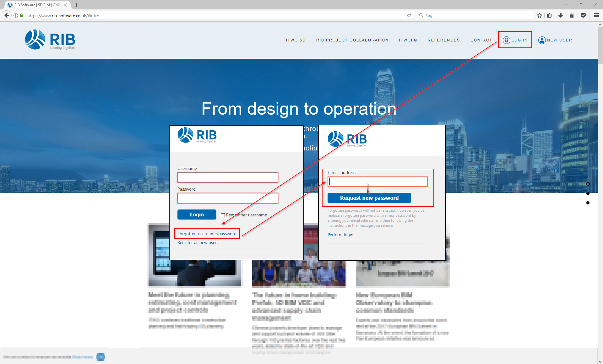Go to browser home page icon
Viewport: 603px width, 364px height.
click(x=572, y=15)
